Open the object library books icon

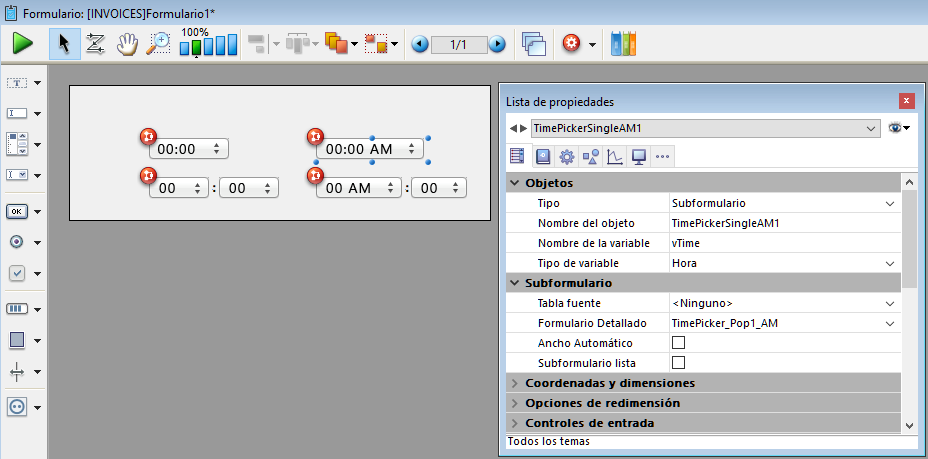[623, 44]
